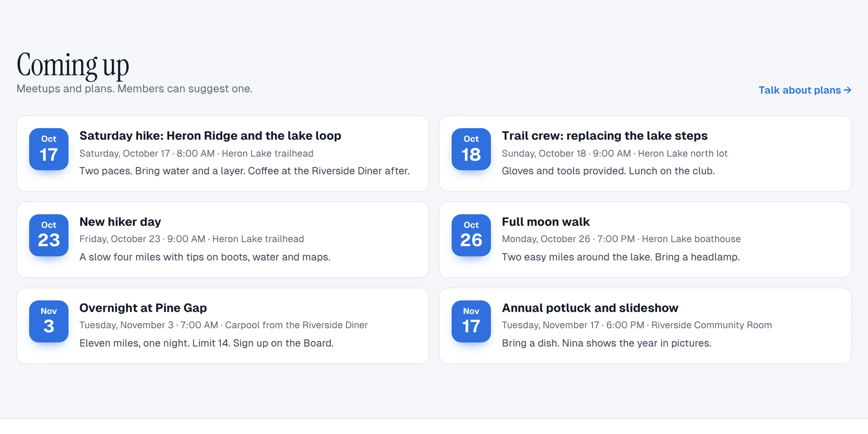
Task: Click the Oct 23 date badge
Action: coord(49,235)
